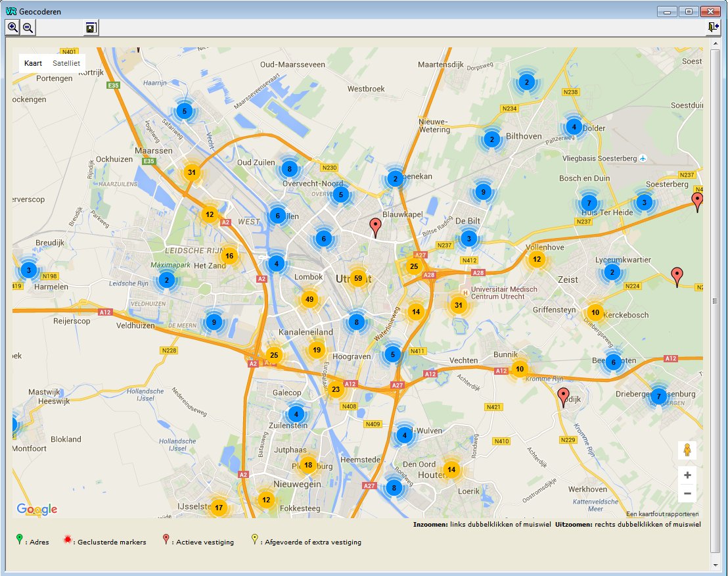Click the red pin at Odijk
The image size is (728, 576).
563,398
